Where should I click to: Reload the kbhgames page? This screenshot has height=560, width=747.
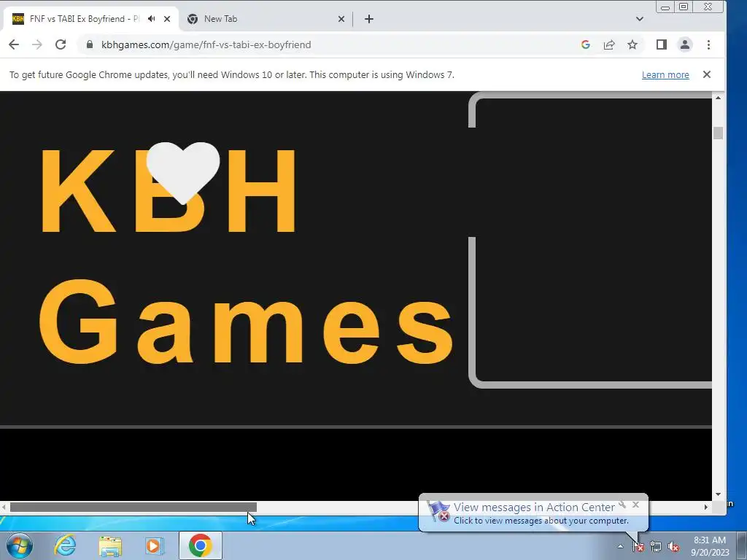pyautogui.click(x=61, y=44)
